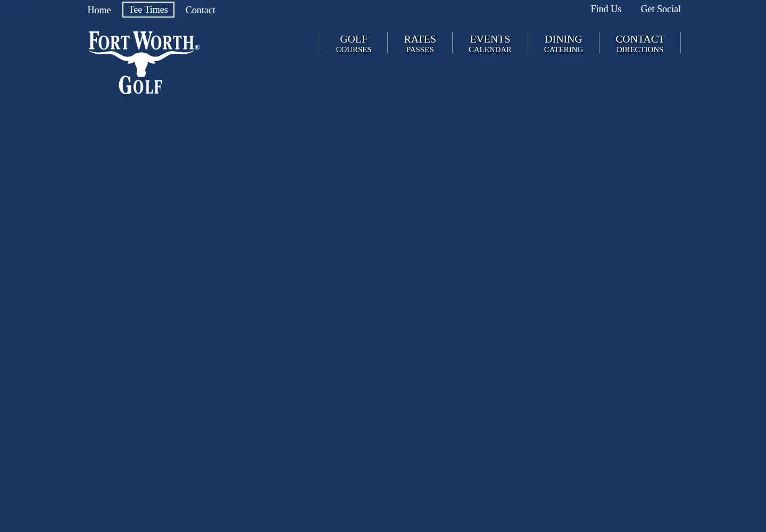Open the Dining Catering menu
The width and height of the screenshot is (766, 532).
pyautogui.click(x=563, y=43)
